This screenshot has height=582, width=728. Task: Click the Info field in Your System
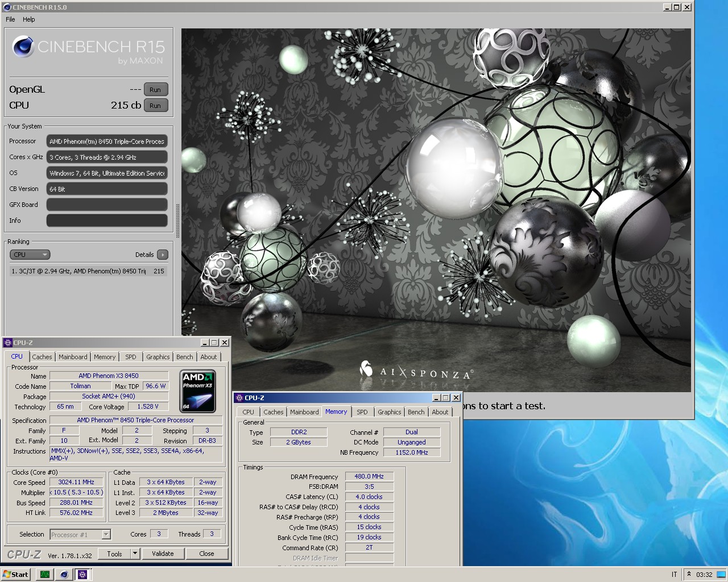(107, 221)
